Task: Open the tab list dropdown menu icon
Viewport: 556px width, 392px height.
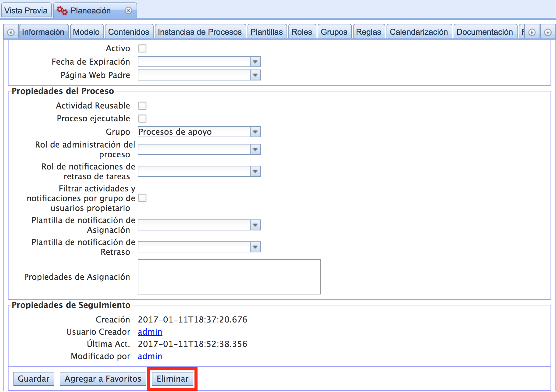Action: (548, 32)
